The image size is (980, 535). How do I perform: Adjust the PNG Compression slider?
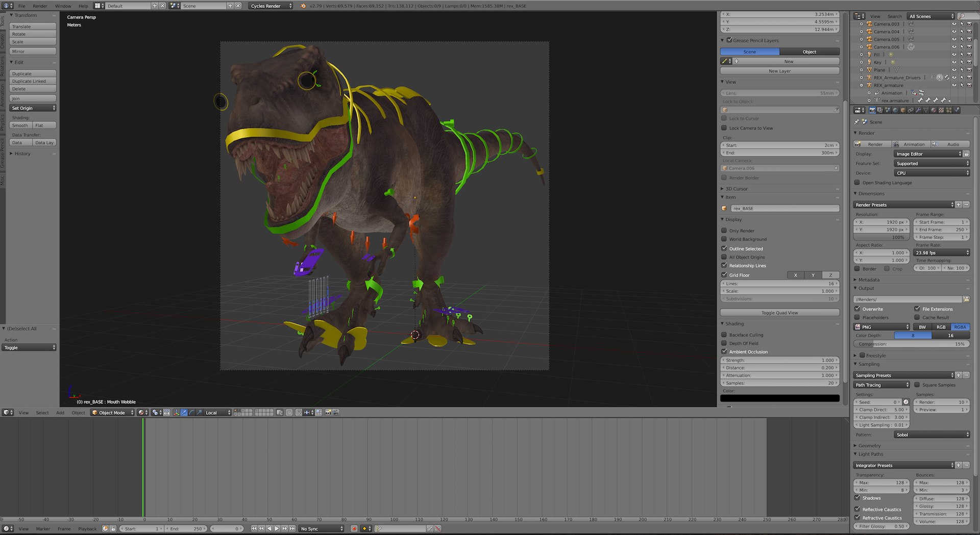point(912,344)
